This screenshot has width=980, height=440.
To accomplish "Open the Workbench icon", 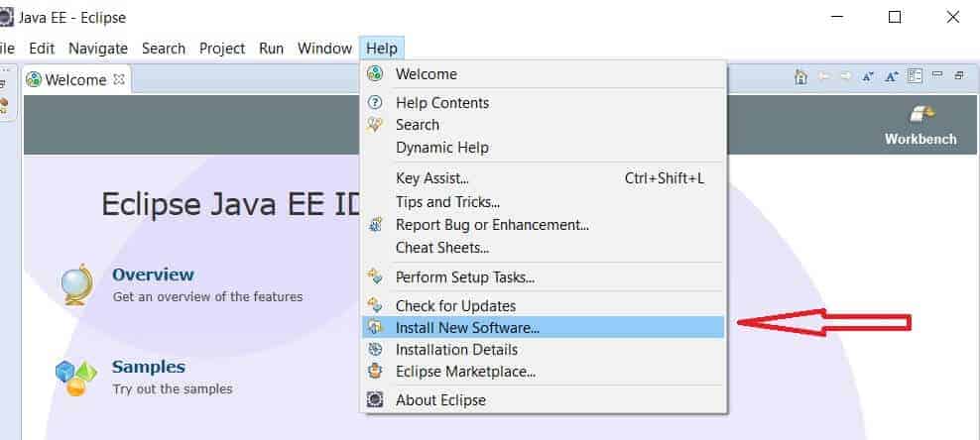I will click(x=920, y=116).
